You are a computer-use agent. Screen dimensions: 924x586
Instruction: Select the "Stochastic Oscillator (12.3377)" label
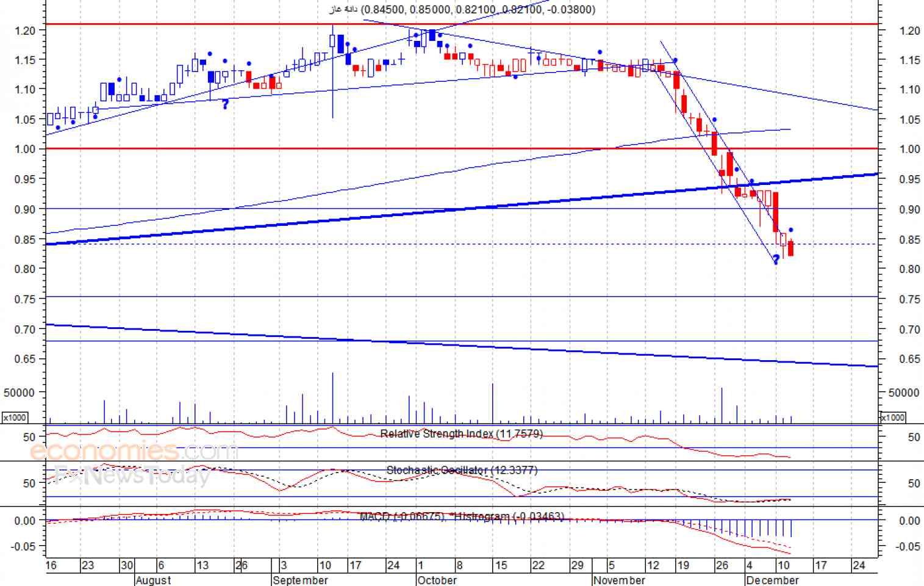pyautogui.click(x=462, y=470)
